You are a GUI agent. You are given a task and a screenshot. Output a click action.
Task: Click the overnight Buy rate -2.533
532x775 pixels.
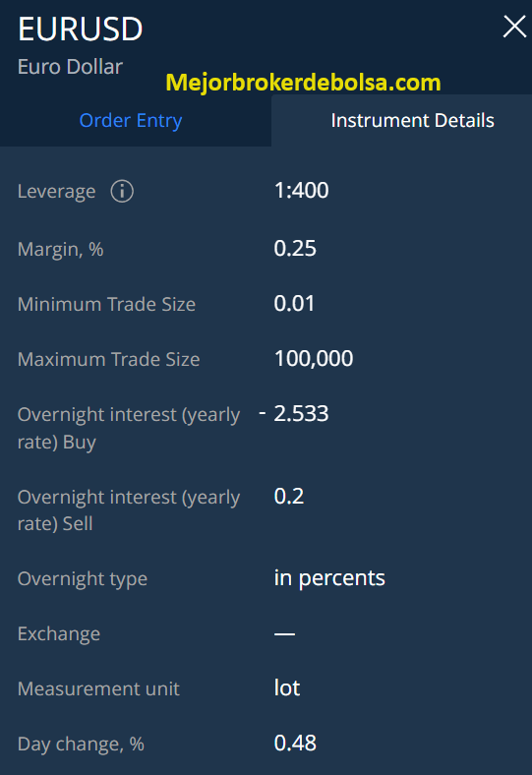point(294,413)
